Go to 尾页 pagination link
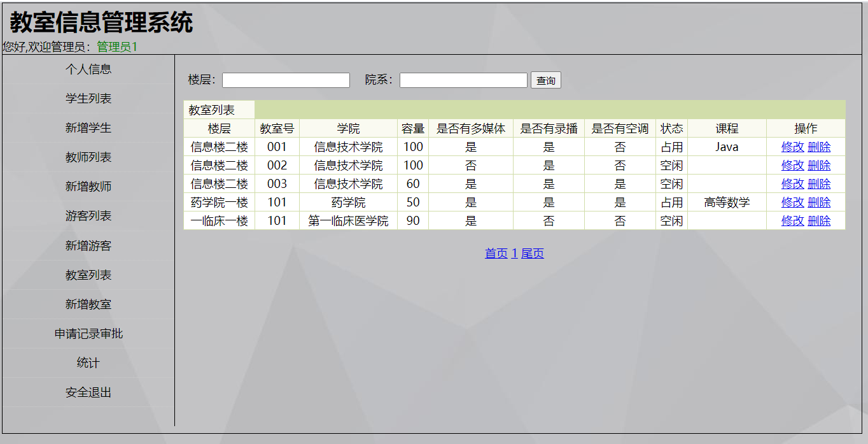The image size is (868, 444). 533,254
